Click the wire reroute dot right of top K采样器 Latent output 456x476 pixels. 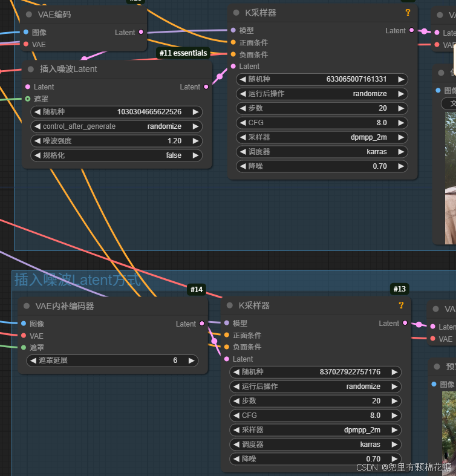click(424, 31)
